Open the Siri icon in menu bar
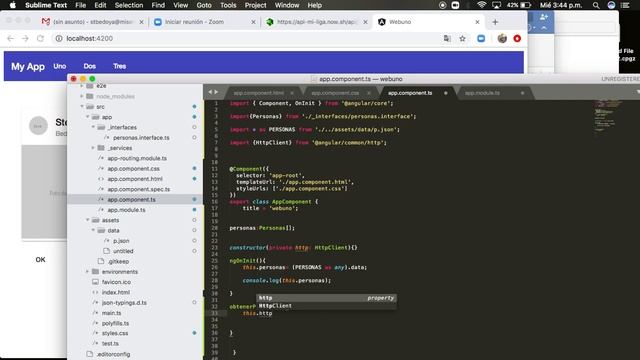Screen dimensions: 640x360 [611, 5]
